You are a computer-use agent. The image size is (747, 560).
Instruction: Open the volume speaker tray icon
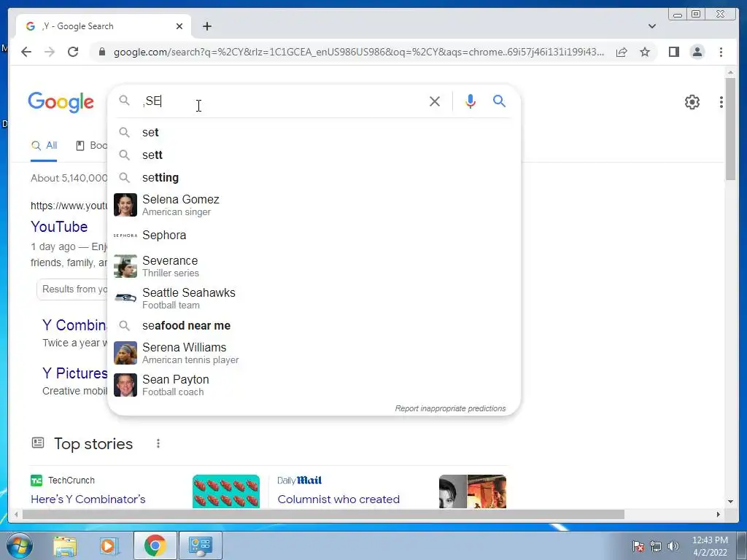(673, 546)
